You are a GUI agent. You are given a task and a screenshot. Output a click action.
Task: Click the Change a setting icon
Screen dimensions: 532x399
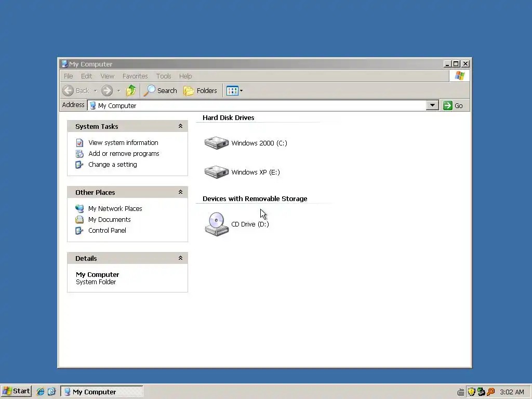pos(79,165)
